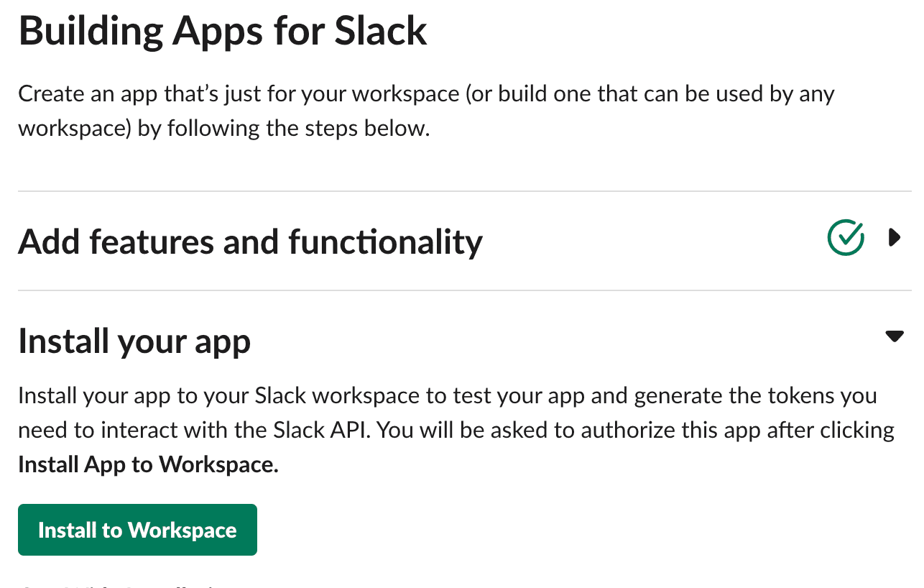Select the Add features and functionality heading
This screenshot has width=924, height=588.
click(250, 242)
